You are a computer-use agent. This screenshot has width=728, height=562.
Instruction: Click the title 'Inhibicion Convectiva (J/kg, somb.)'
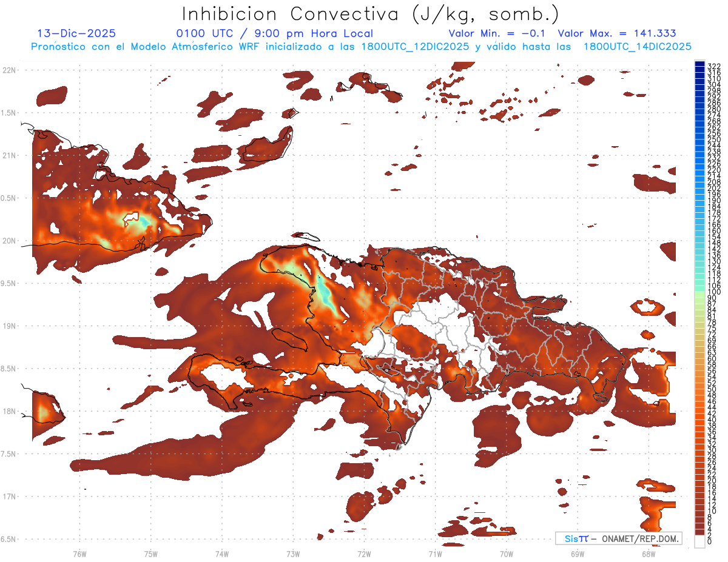click(370, 14)
